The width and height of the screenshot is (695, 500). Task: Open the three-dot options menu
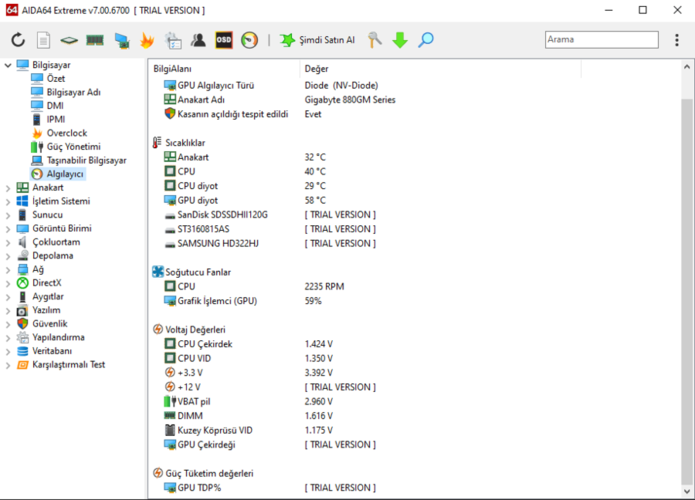coord(676,40)
